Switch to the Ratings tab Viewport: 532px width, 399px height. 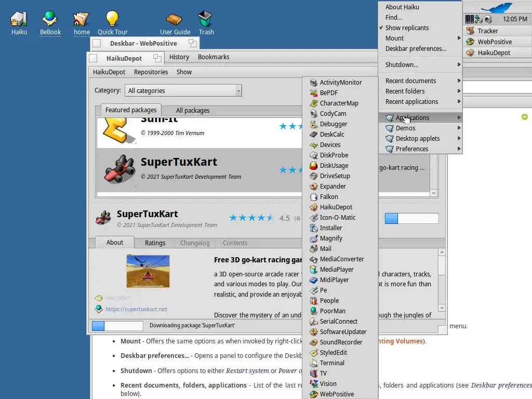click(x=155, y=243)
